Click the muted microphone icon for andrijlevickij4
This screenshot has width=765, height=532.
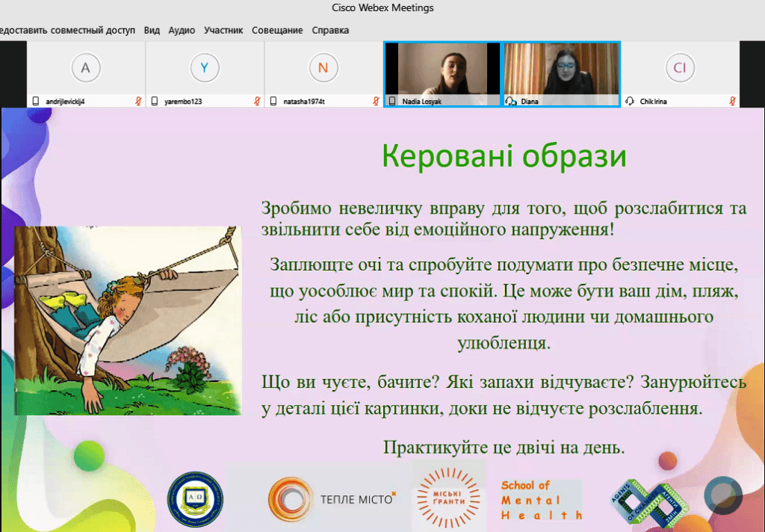[x=138, y=101]
